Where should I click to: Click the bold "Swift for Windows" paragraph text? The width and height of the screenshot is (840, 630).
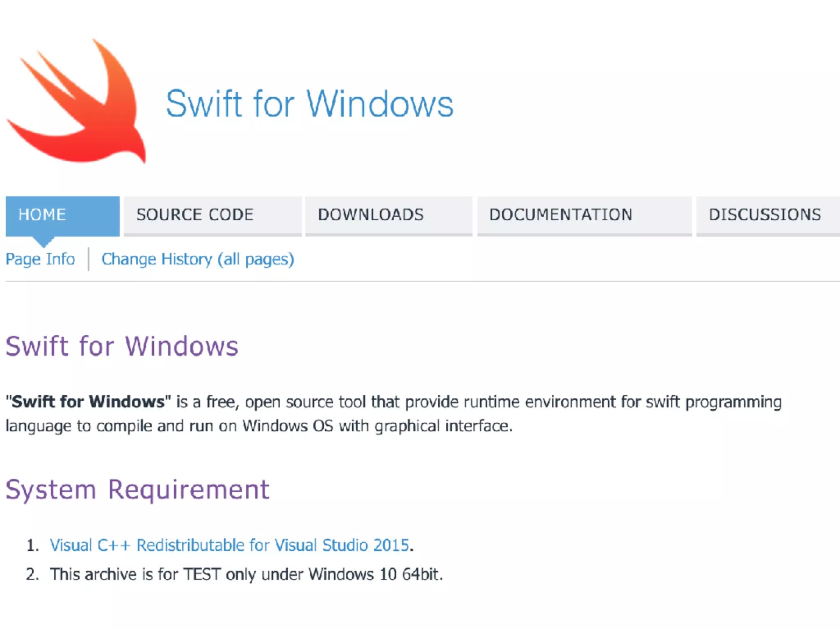tap(88, 402)
